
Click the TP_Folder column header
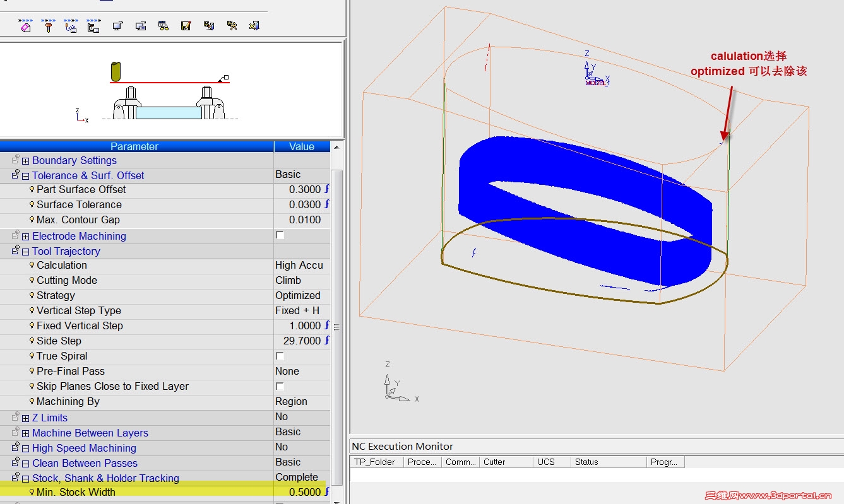[377, 462]
